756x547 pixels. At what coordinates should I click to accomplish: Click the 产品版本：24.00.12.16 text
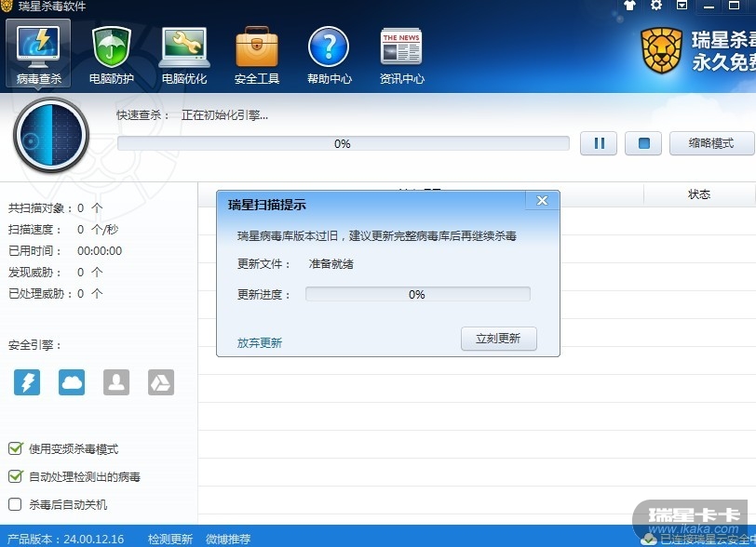point(65,539)
